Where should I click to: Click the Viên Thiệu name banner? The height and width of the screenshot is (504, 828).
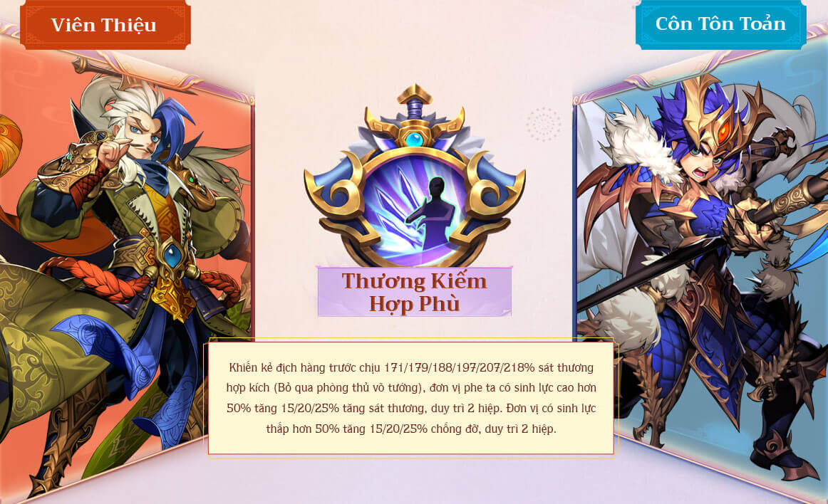pos(105,25)
